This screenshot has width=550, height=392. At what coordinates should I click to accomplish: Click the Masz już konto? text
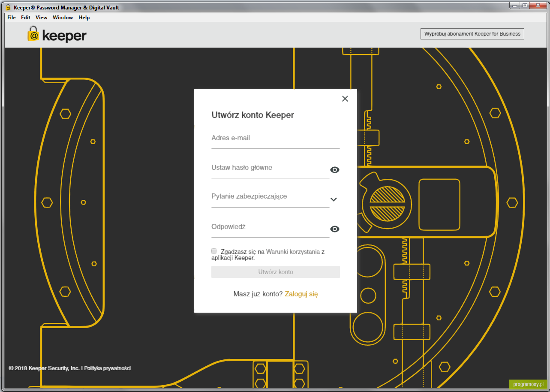[258, 294]
